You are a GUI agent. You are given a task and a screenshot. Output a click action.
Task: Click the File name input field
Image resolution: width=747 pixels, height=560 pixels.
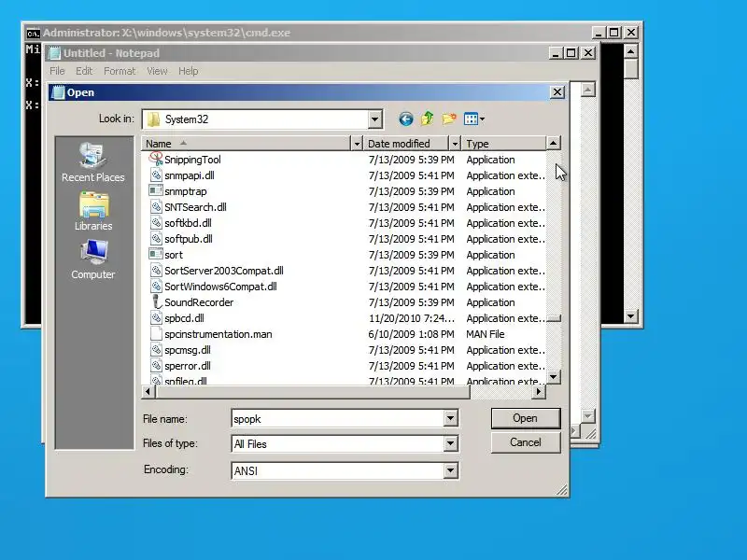[337, 418]
